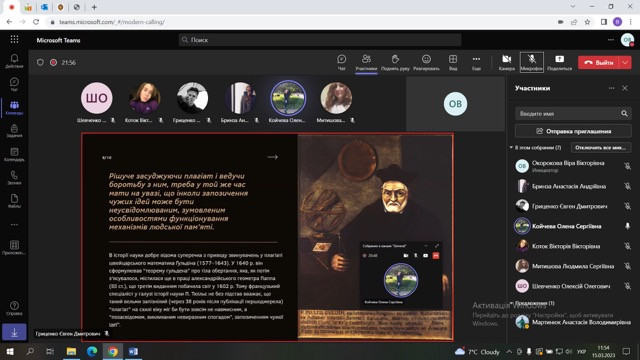Close the Participants panel

(x=624, y=88)
